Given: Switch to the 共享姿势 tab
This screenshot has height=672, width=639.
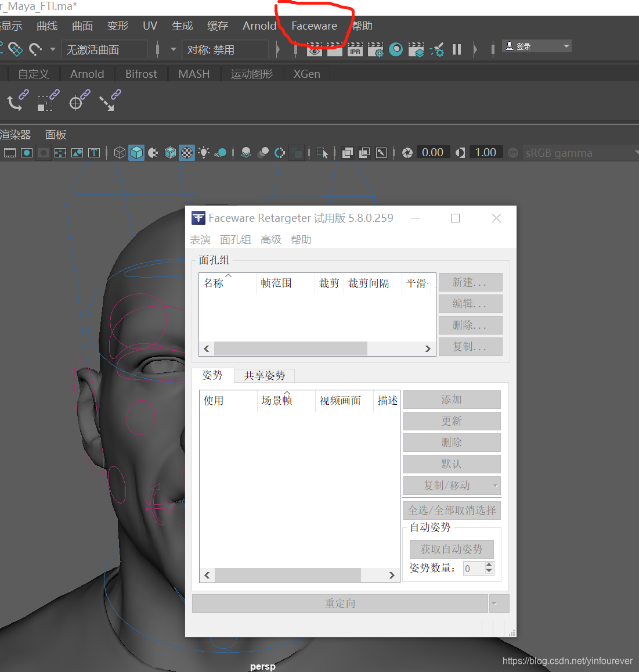Looking at the screenshot, I should [264, 376].
